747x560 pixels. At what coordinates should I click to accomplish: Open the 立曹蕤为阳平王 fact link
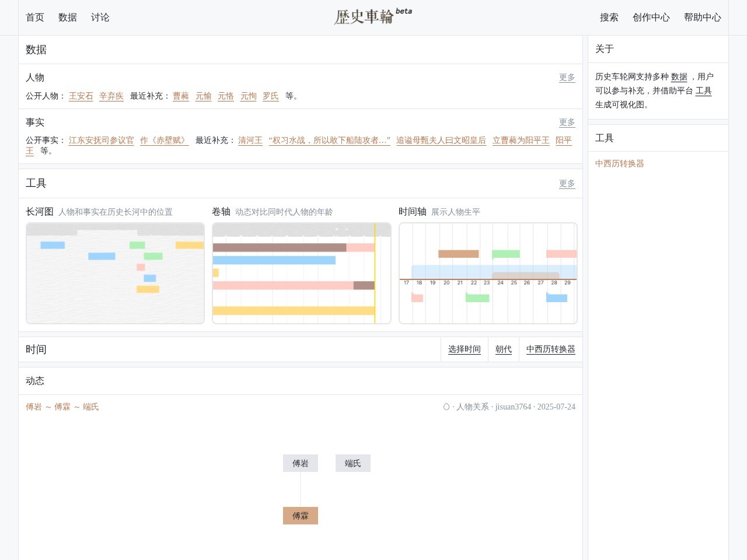point(521,141)
